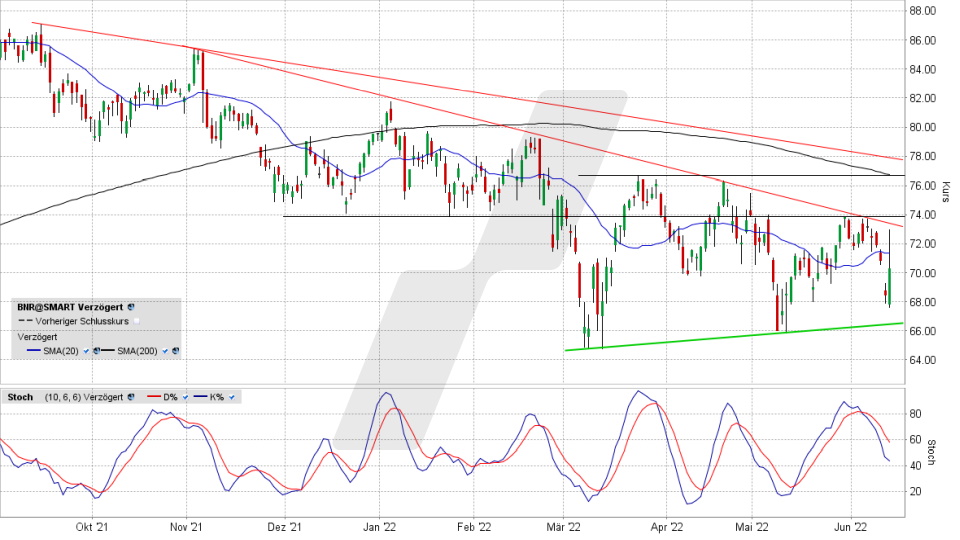Click the Mär '22 date label
The height and width of the screenshot is (540, 960).
[x=564, y=527]
